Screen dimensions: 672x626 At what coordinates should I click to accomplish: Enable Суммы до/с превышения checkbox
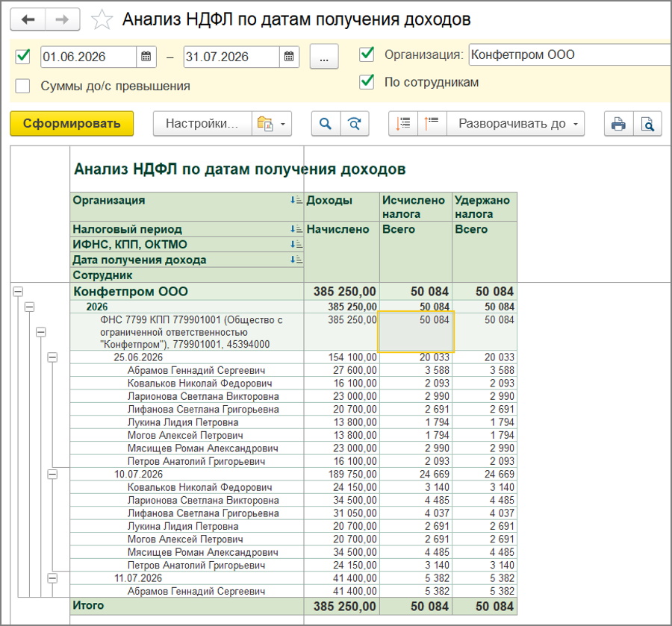coord(22,86)
